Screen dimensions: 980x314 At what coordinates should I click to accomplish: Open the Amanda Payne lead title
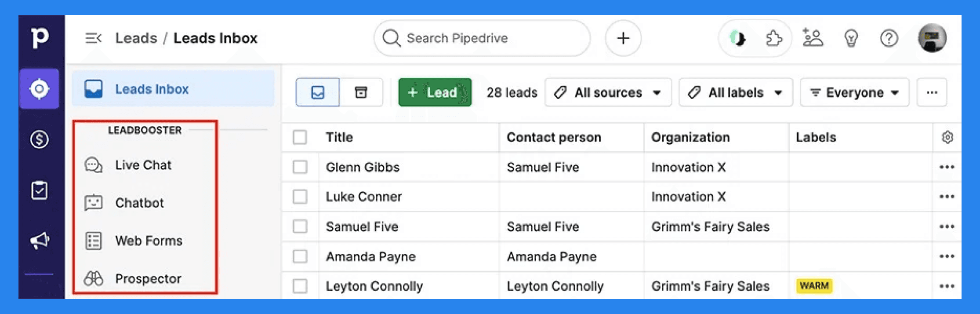pyautogui.click(x=370, y=256)
